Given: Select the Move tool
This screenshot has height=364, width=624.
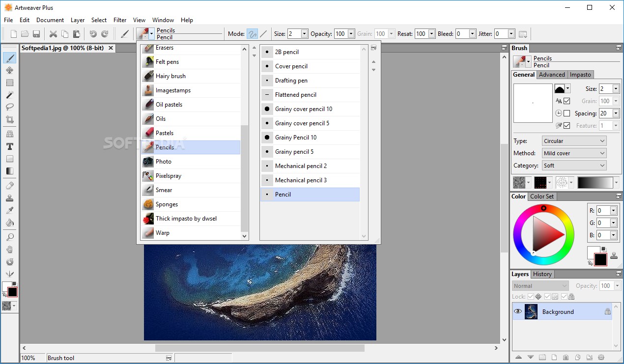Looking at the screenshot, I should 10,70.
